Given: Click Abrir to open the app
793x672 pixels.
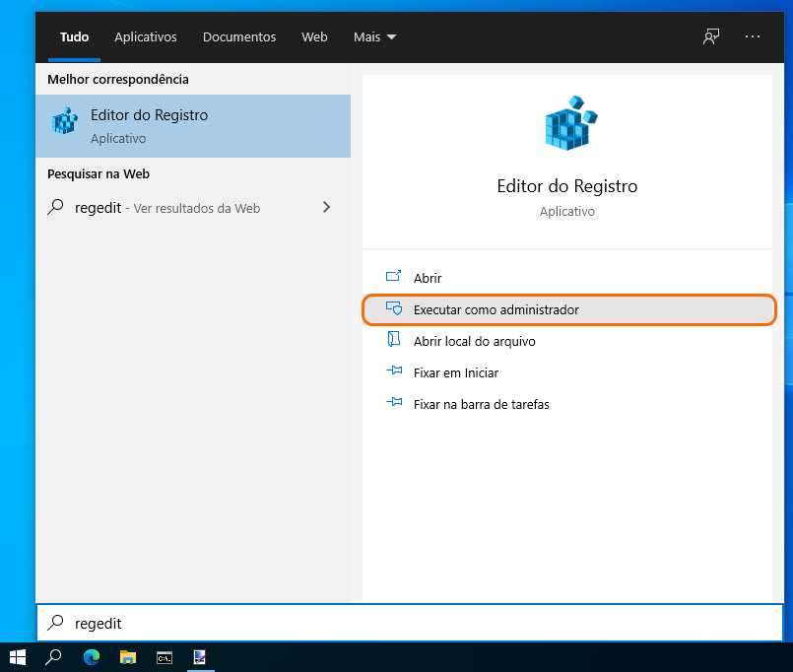Looking at the screenshot, I should [x=567, y=278].
